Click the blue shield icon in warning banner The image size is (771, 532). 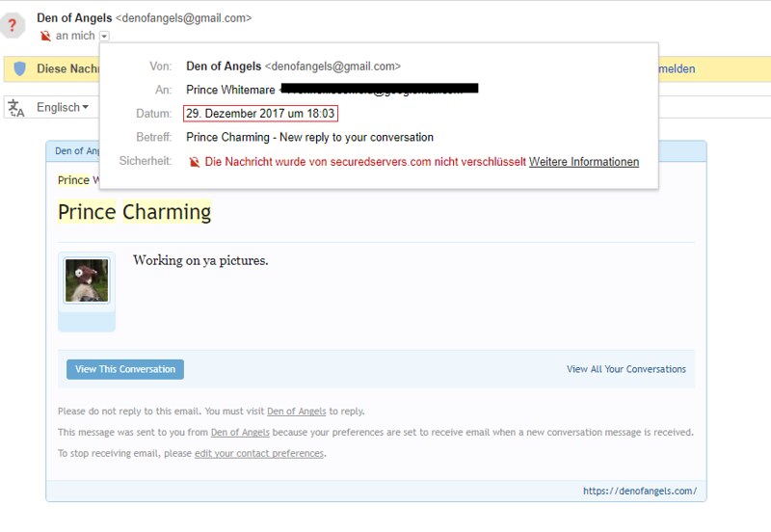[19, 68]
